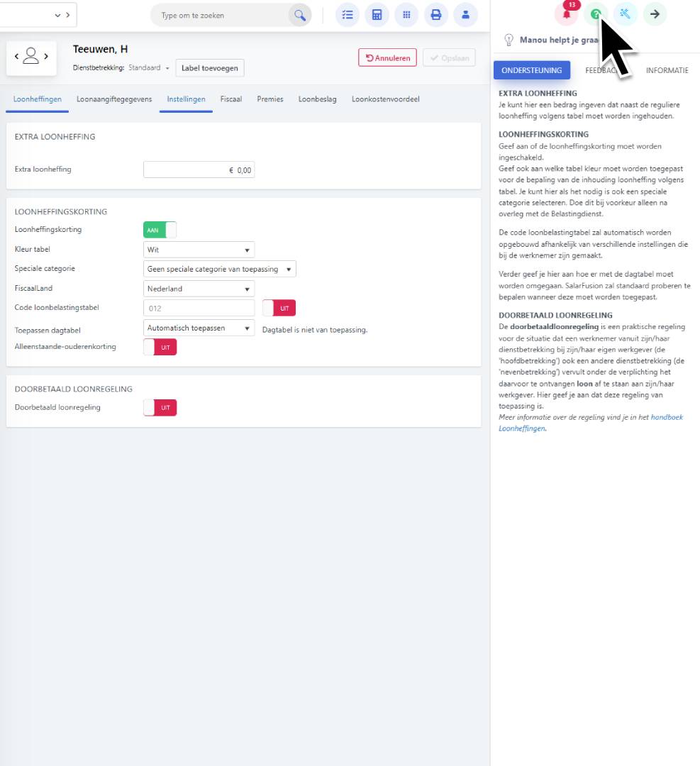Open the INFORMATIE tab
The height and width of the screenshot is (766, 700).
[x=667, y=70]
